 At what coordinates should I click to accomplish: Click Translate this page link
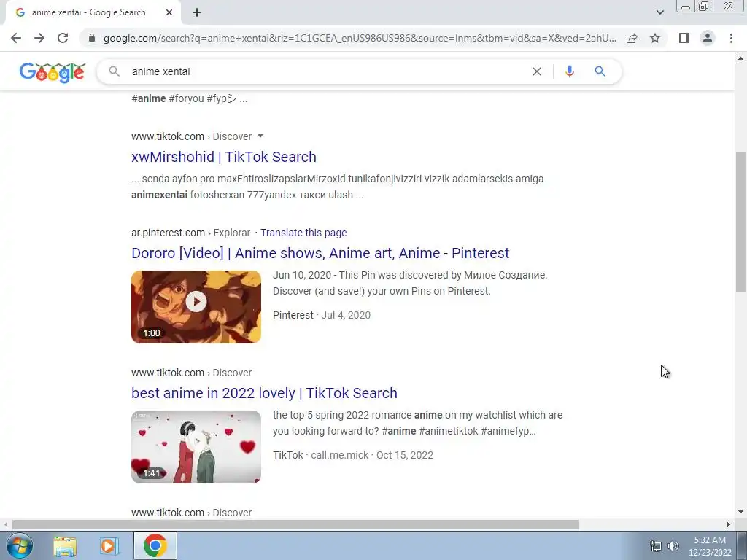coord(303,233)
